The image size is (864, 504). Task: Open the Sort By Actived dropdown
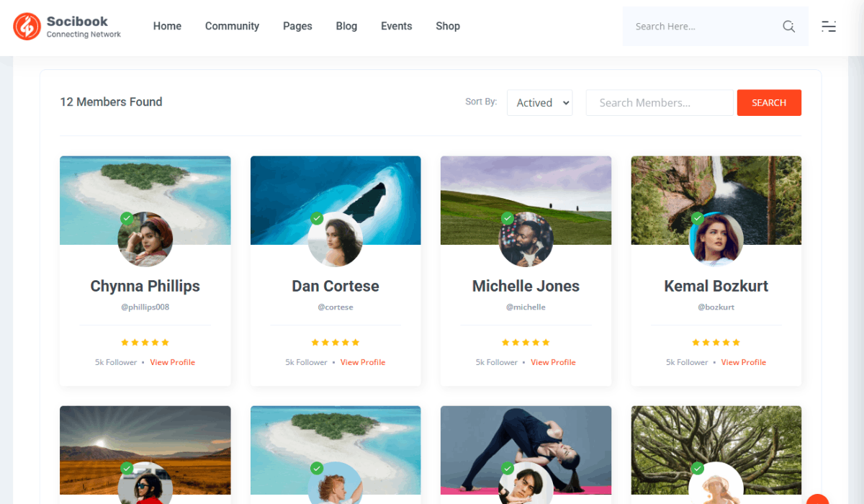pyautogui.click(x=540, y=103)
